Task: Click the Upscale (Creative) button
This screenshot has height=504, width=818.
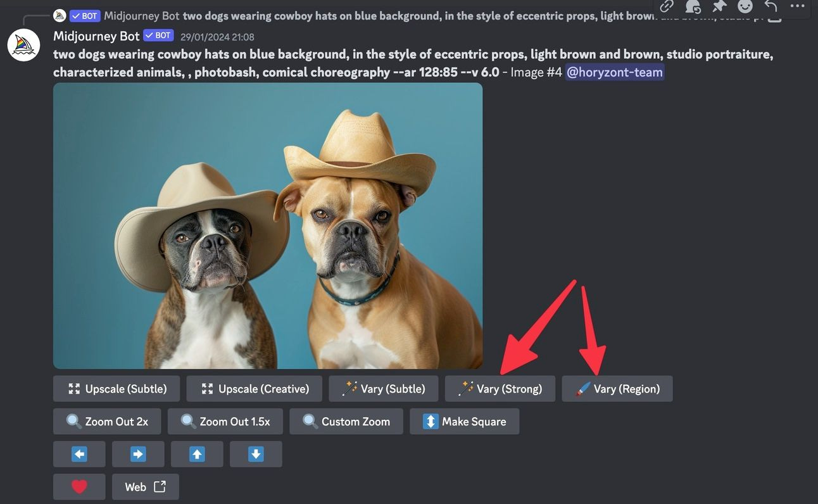Action: click(x=254, y=389)
